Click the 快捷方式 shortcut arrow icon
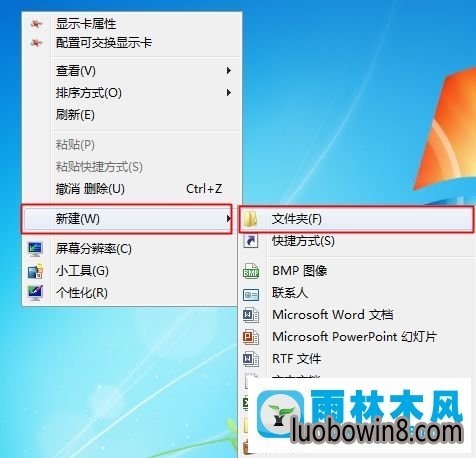Viewport: 476px width, 458px height. click(251, 241)
